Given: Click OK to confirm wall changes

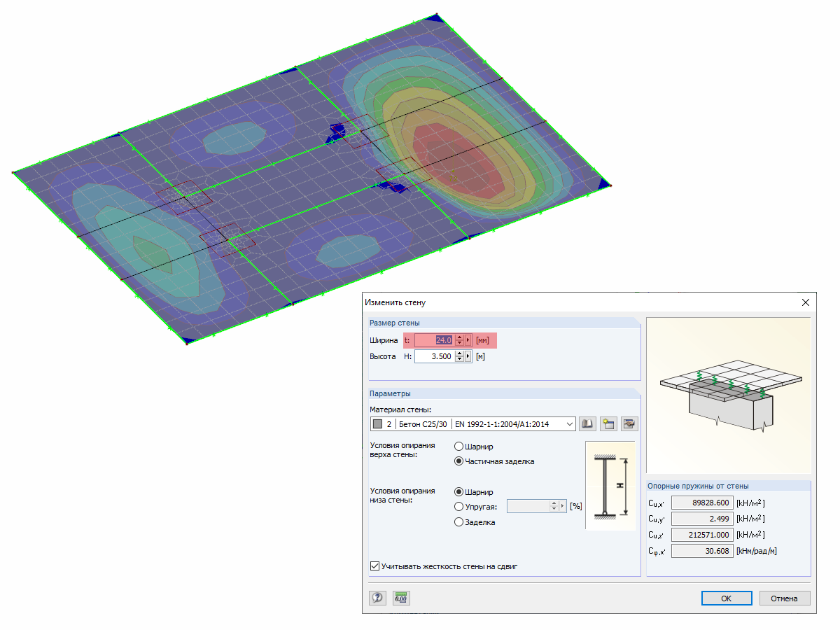Looking at the screenshot, I should [727, 598].
